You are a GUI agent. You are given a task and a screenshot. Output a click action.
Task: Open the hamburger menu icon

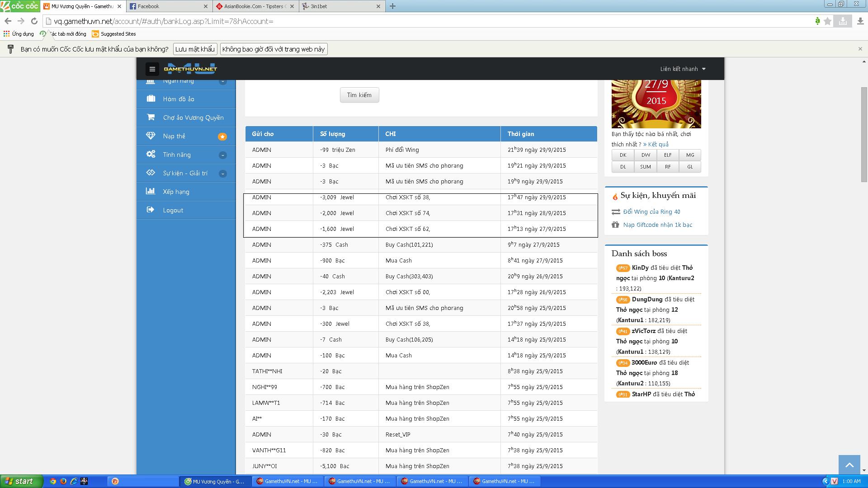pos(152,69)
